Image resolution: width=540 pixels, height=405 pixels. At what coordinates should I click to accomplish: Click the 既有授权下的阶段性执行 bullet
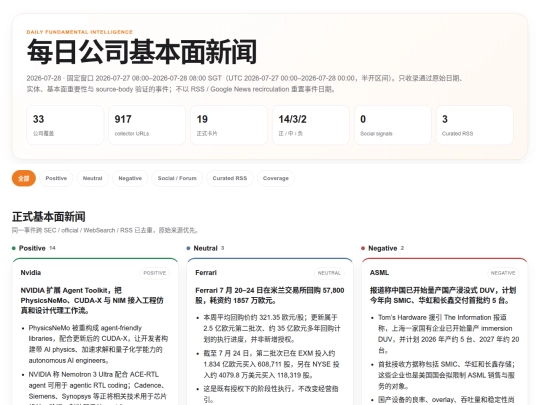[x=271, y=394]
